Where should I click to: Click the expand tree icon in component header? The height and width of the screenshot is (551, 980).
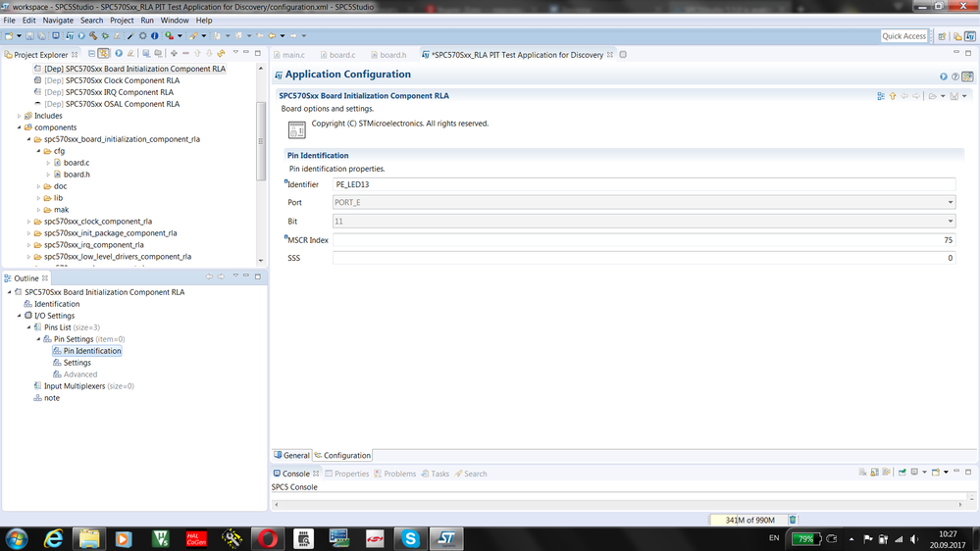(881, 96)
